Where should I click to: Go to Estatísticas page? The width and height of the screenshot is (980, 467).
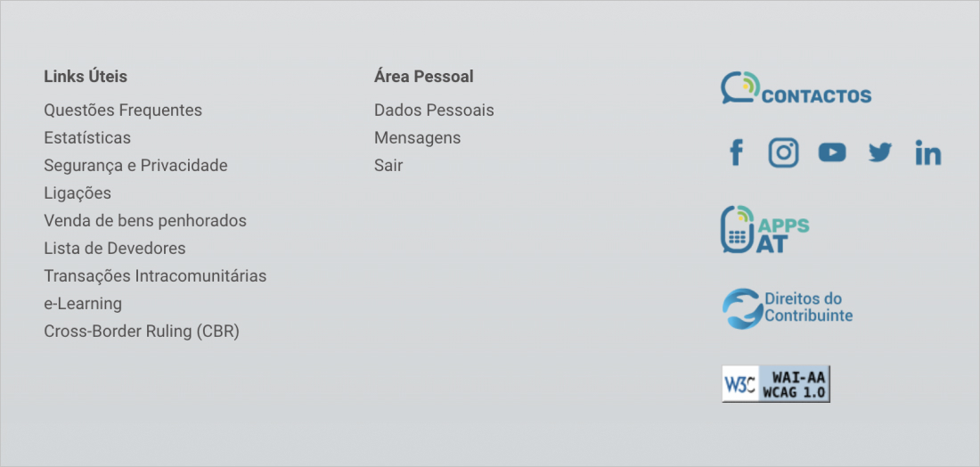pyautogui.click(x=87, y=138)
